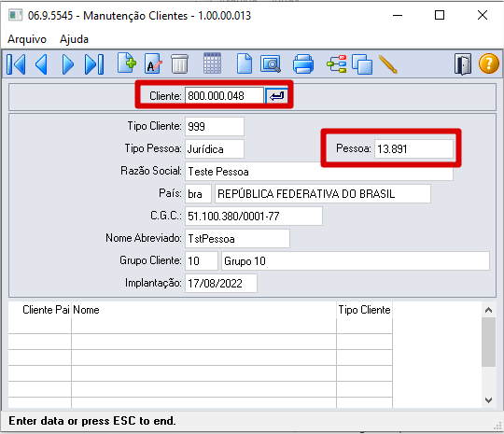Go to the first client record

16,64
